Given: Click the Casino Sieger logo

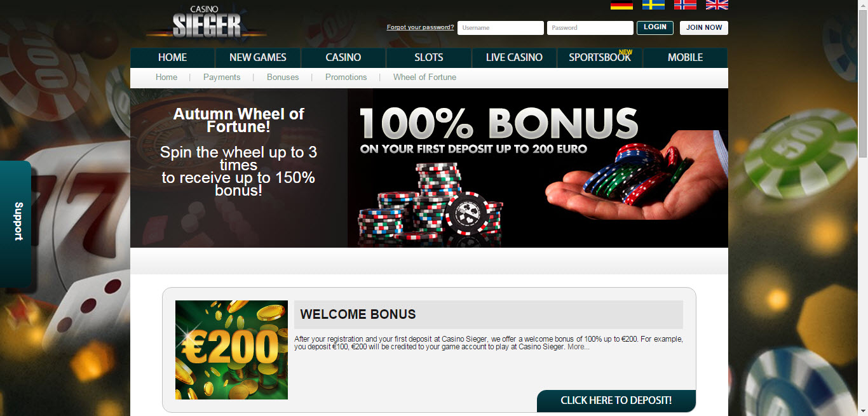Looking at the screenshot, I should coord(207,23).
